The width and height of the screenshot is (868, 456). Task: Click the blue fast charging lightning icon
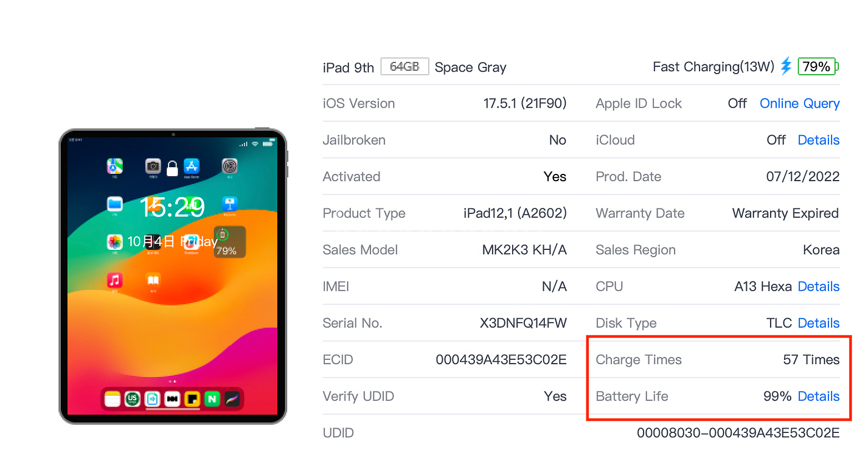tap(786, 66)
